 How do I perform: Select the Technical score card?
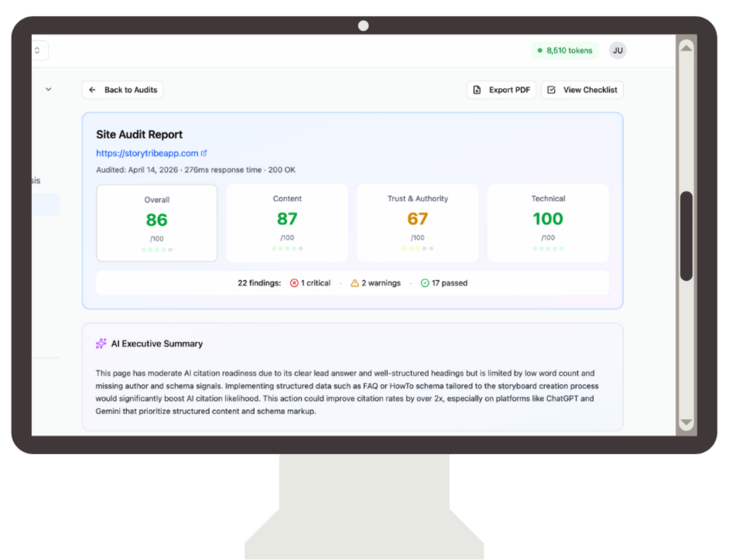[x=548, y=223]
